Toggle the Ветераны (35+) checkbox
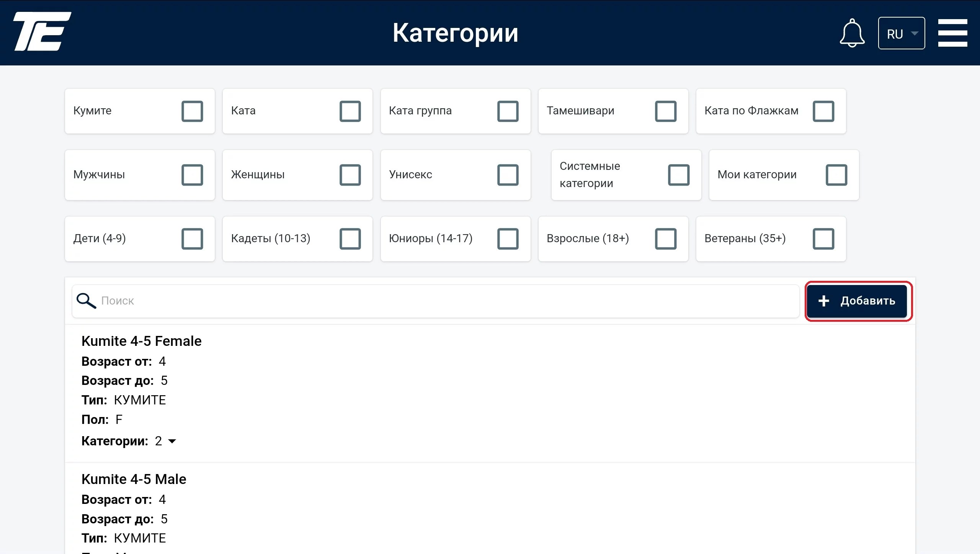Screen dimensions: 980x554 pos(823,239)
